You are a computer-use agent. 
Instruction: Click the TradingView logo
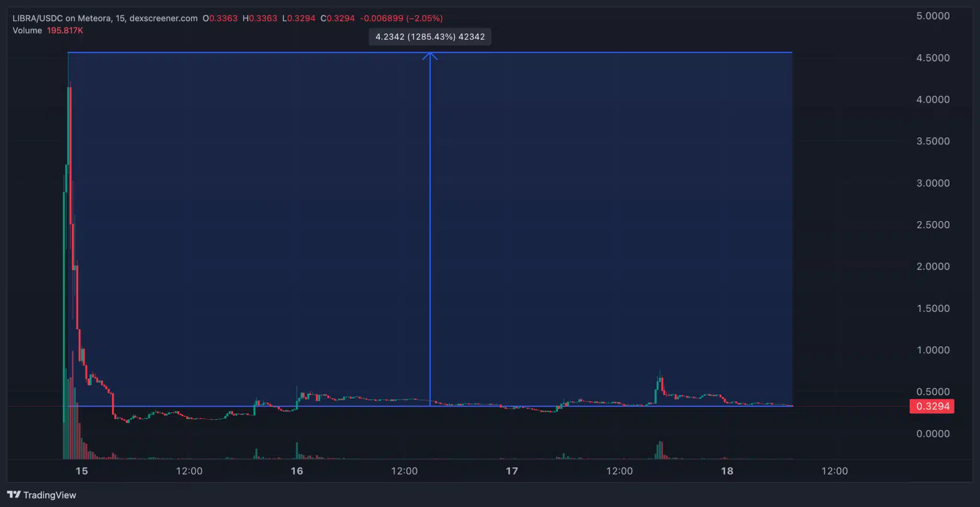click(x=42, y=495)
